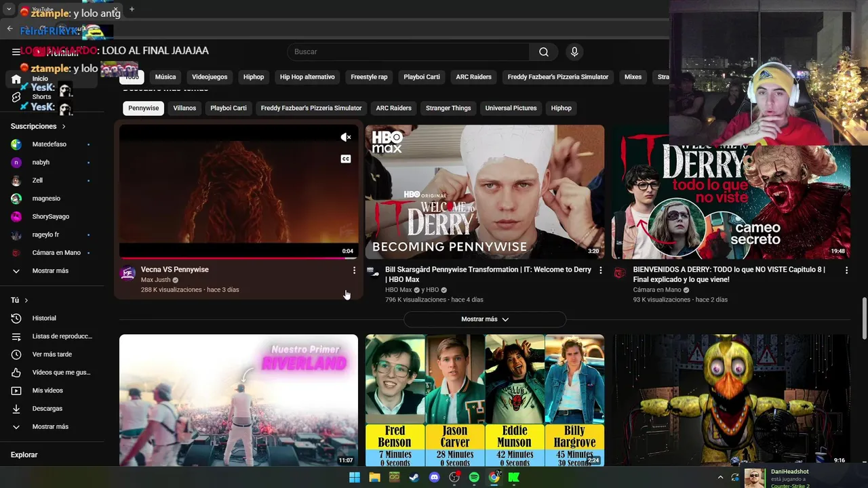Open the Fred Benson Jason Carver thumbnail
Viewport: 868px width, 488px height.
pyautogui.click(x=485, y=400)
